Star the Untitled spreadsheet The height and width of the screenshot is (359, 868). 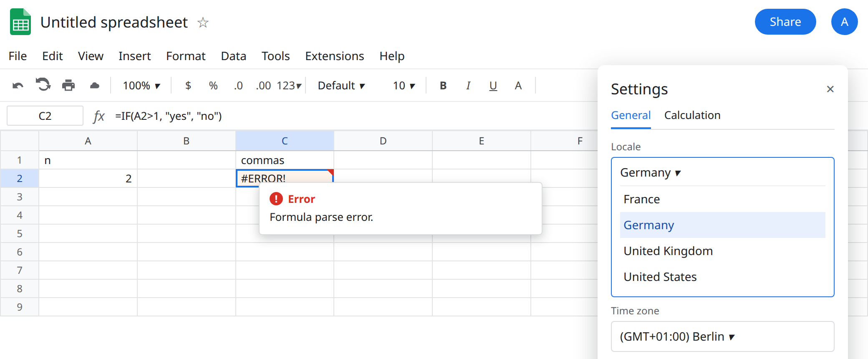pos(203,22)
